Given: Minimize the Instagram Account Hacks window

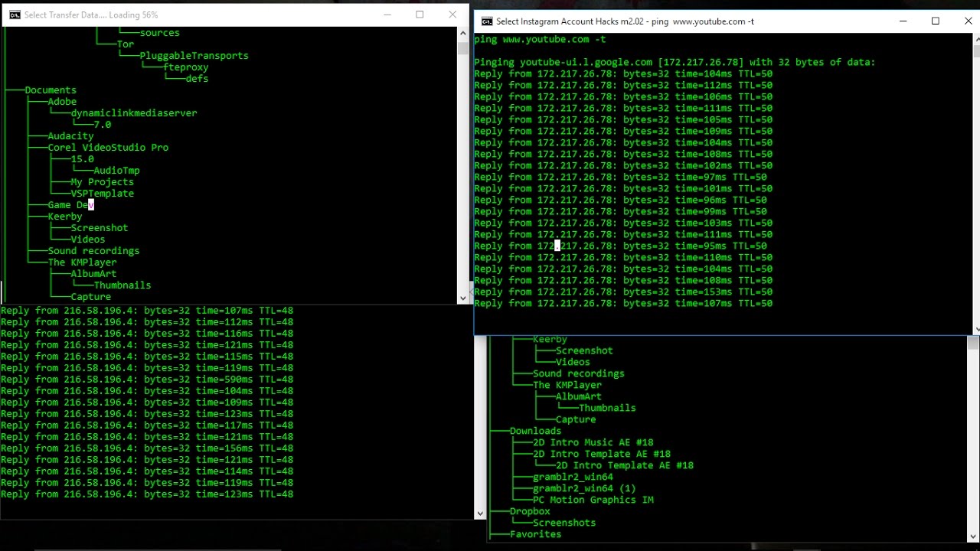Looking at the screenshot, I should (x=903, y=21).
